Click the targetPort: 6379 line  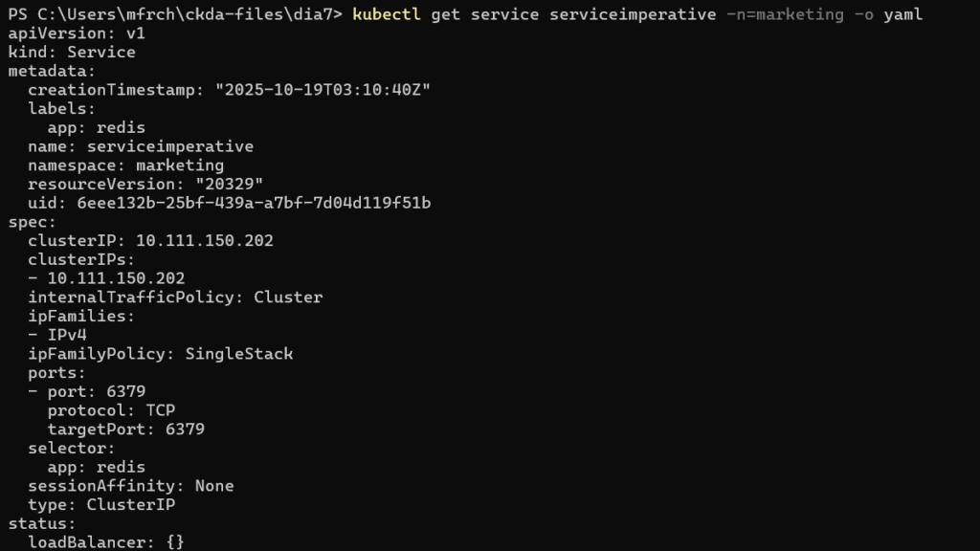125,430
